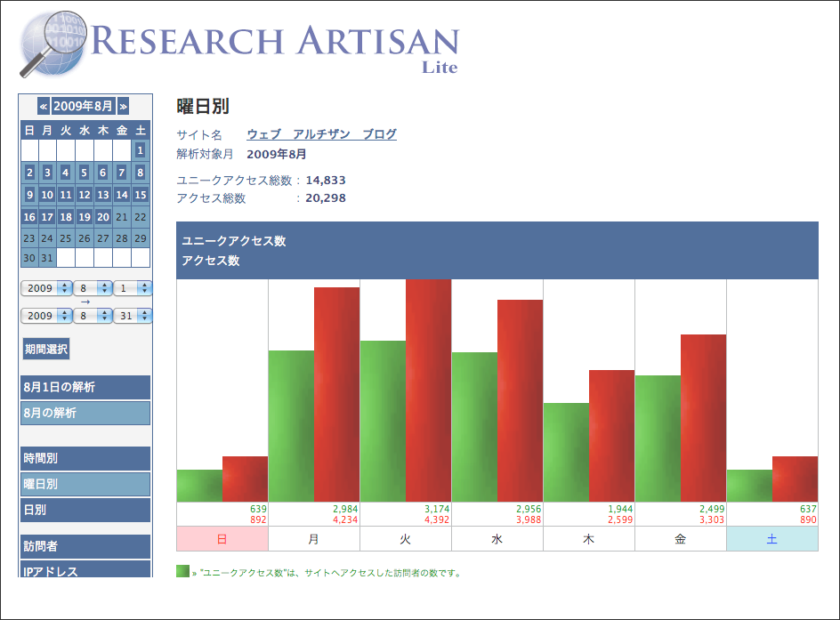
Task: Select August 15 in the calendar
Action: (x=139, y=196)
